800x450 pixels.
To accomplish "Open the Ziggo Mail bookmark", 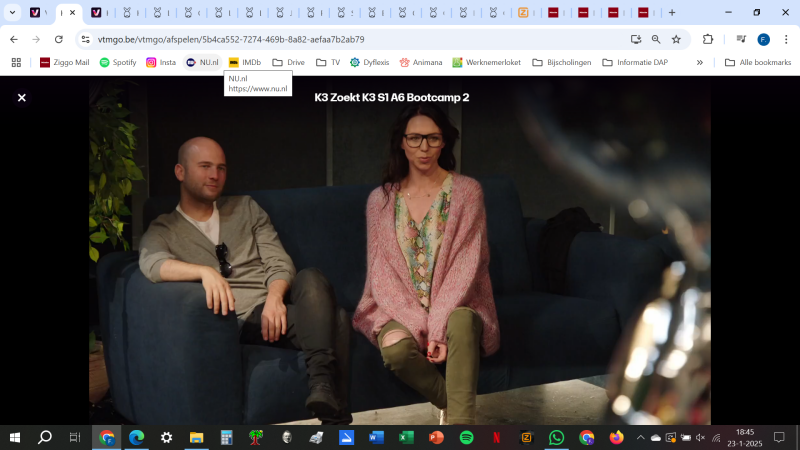I will click(x=64, y=62).
